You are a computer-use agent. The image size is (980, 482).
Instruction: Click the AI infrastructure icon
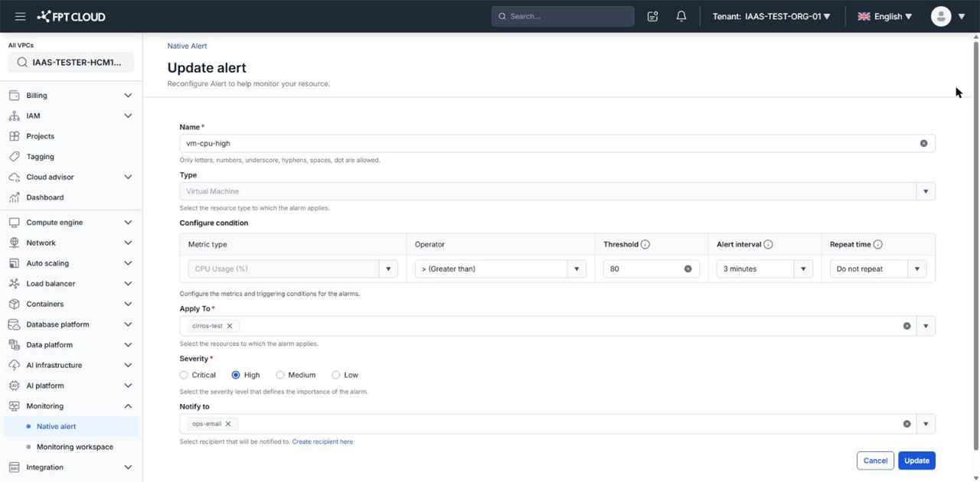pyautogui.click(x=14, y=365)
